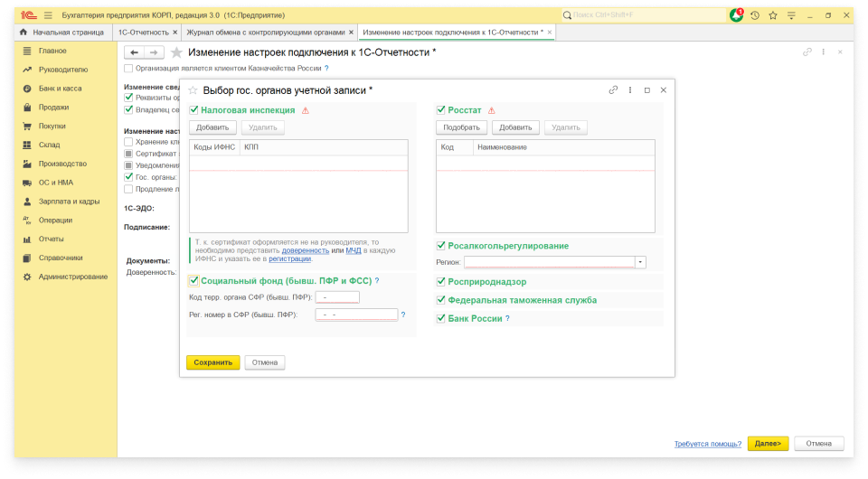Click Подобрать under Росстат
868x479 pixels.
click(462, 127)
